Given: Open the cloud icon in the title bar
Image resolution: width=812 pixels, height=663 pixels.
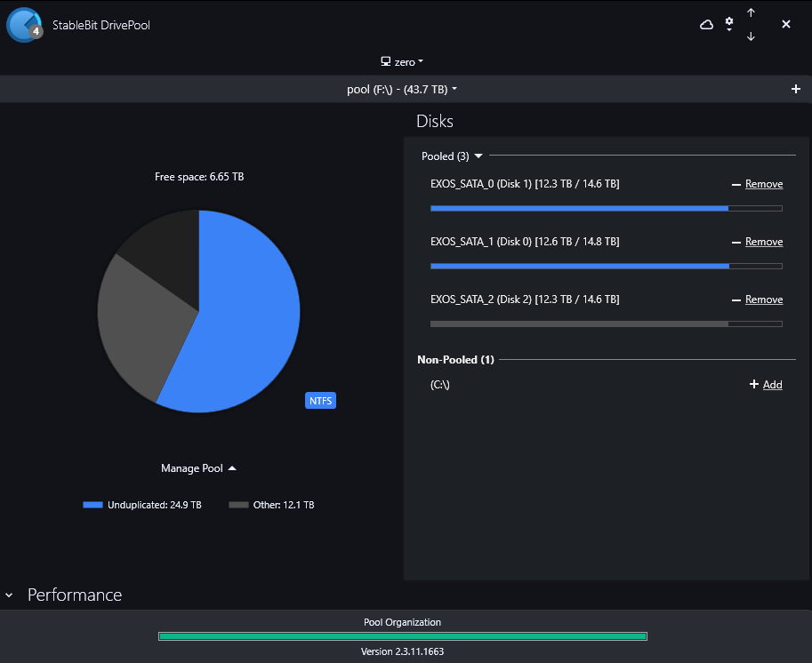Looking at the screenshot, I should (706, 24).
